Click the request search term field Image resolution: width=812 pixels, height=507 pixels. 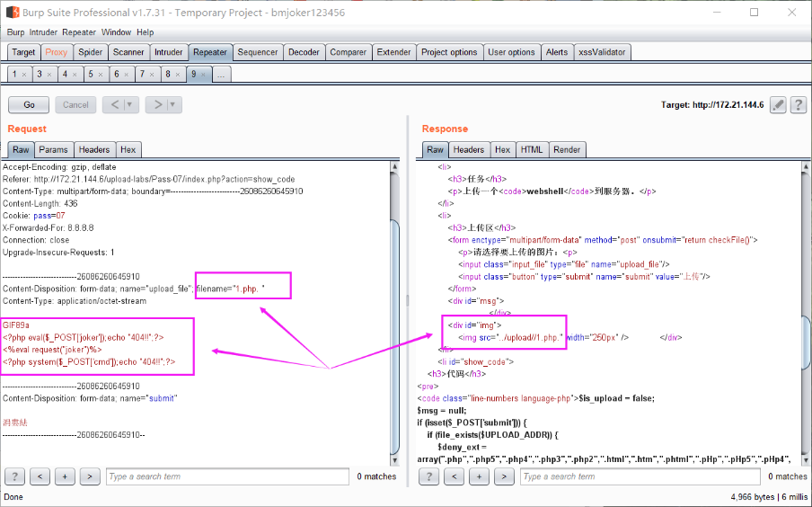(x=228, y=476)
